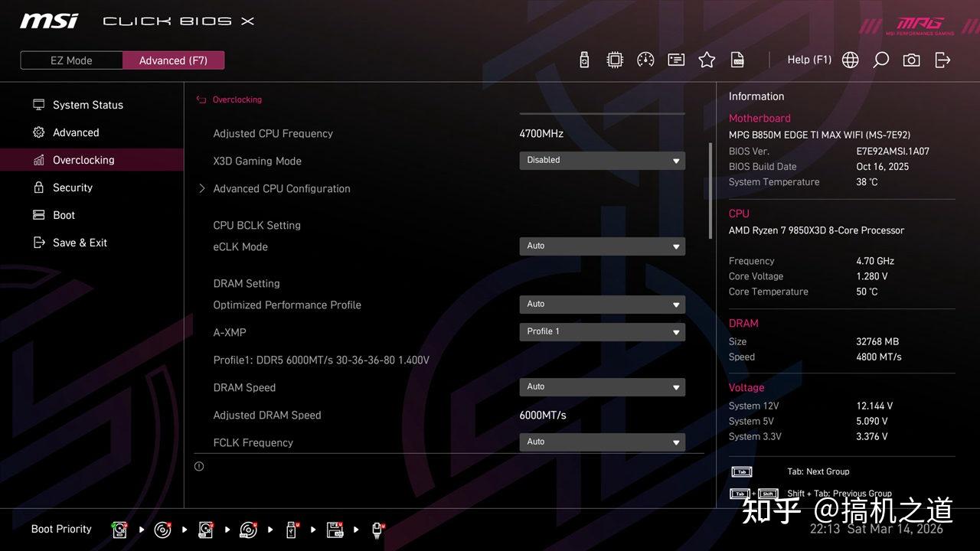Open the FCLK Frequency dropdown
Screen dimensions: 980x551
coord(602,442)
